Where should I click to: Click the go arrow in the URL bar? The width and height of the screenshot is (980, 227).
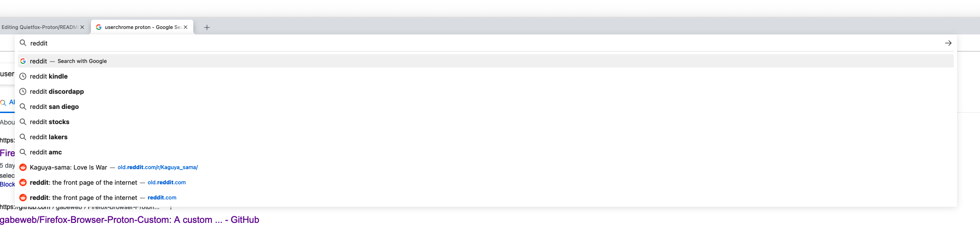pyautogui.click(x=948, y=43)
